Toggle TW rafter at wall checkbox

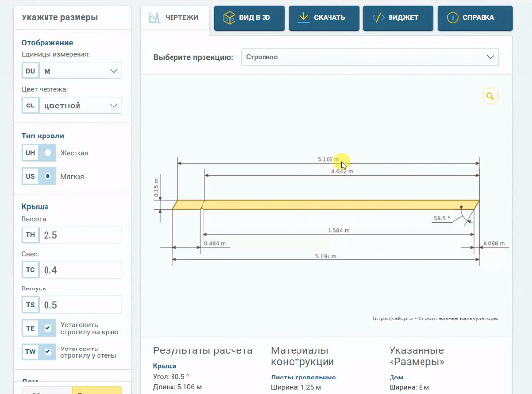tap(47, 351)
